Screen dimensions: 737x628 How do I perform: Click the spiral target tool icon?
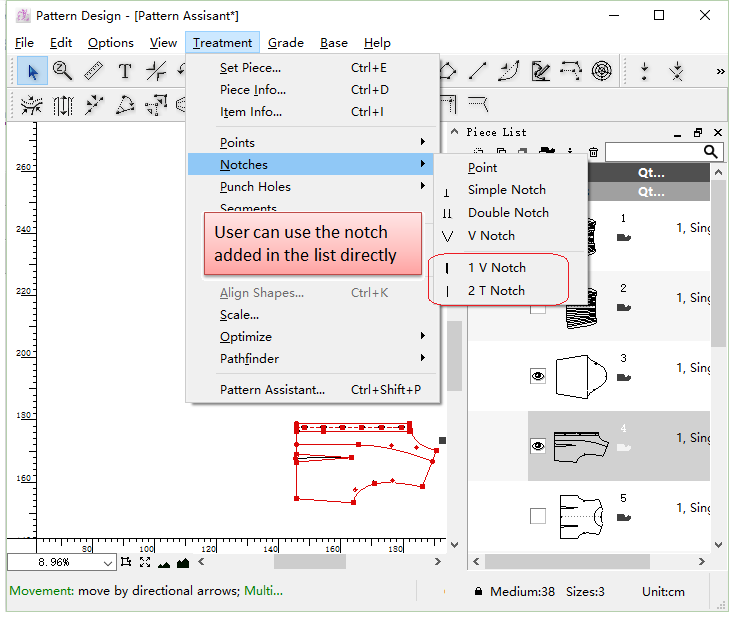(x=601, y=71)
